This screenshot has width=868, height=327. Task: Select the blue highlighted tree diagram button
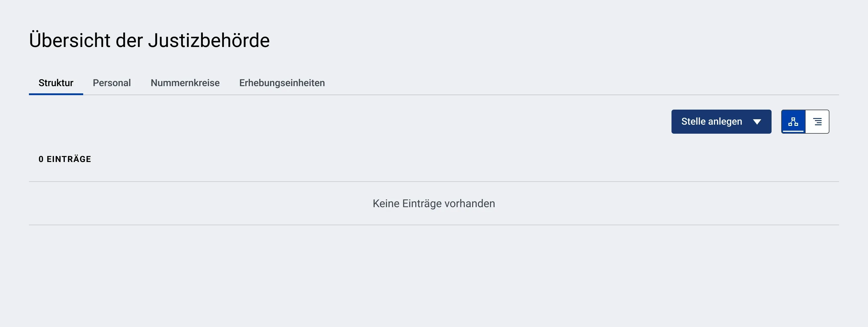[793, 122]
